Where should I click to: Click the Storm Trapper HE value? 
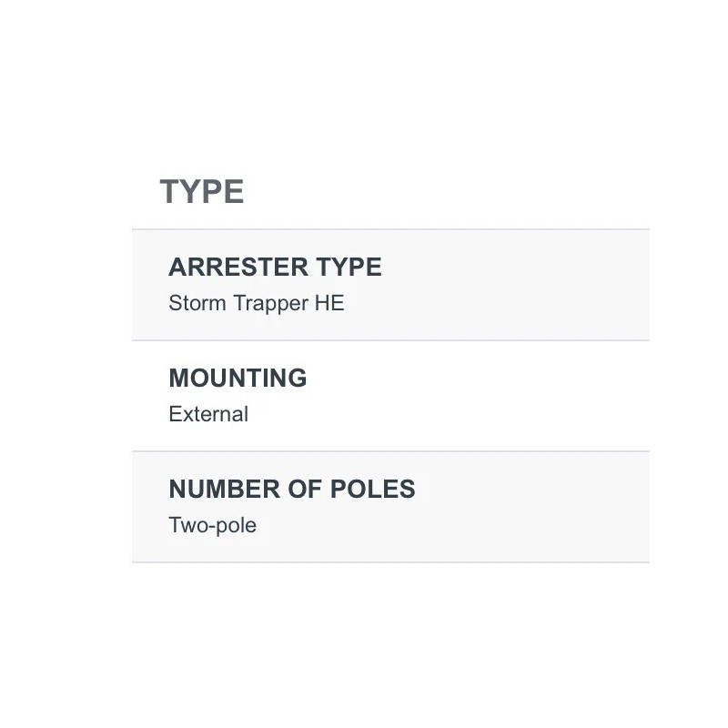(x=257, y=303)
